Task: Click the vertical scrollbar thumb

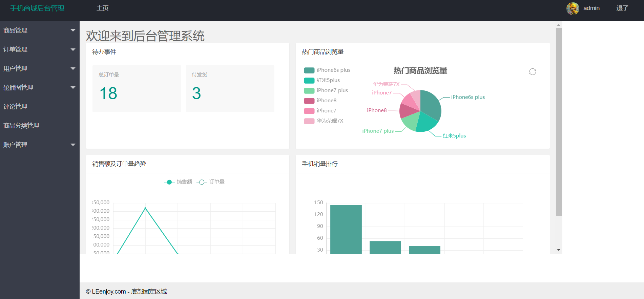Action: (559, 122)
